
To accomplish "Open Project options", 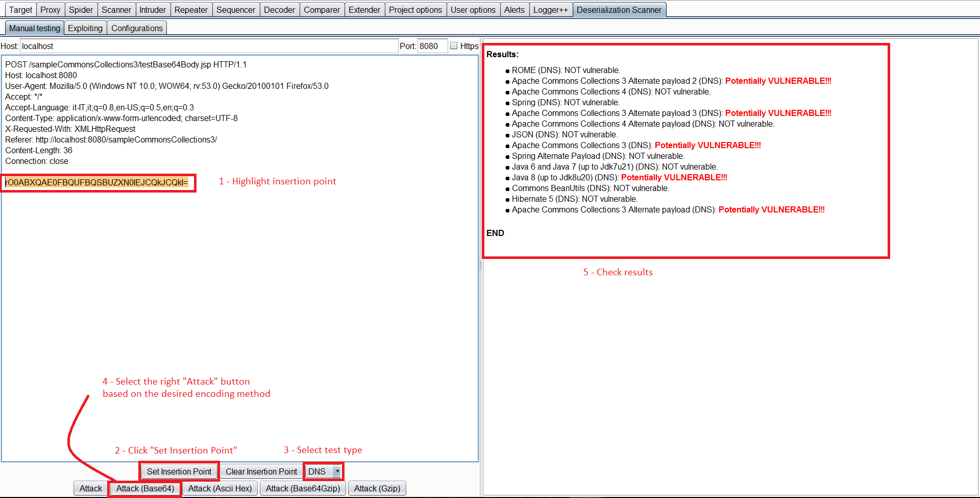I will tap(415, 9).
